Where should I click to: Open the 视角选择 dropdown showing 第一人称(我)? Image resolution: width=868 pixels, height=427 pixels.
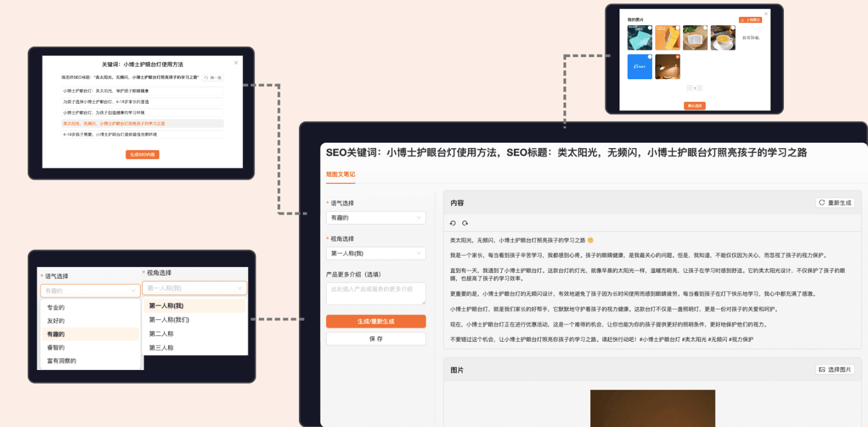pos(376,253)
